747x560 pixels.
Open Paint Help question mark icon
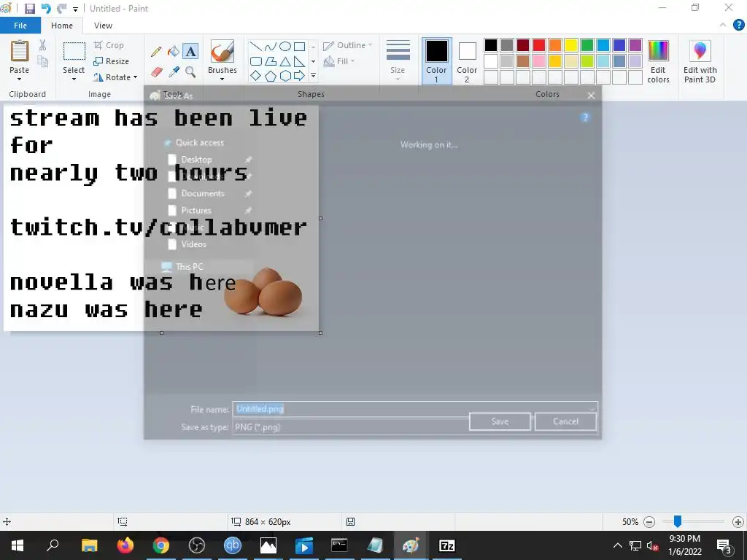click(x=738, y=26)
